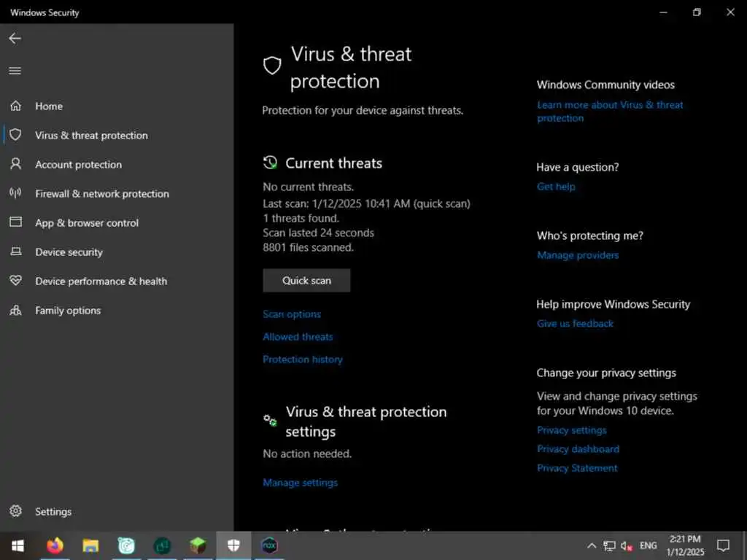747x560 pixels.
Task: Click the Device security laptop icon
Action: [16, 252]
